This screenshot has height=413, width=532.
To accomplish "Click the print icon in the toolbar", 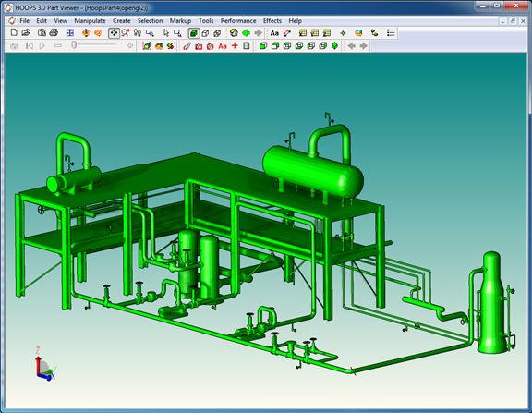I will 54,32.
